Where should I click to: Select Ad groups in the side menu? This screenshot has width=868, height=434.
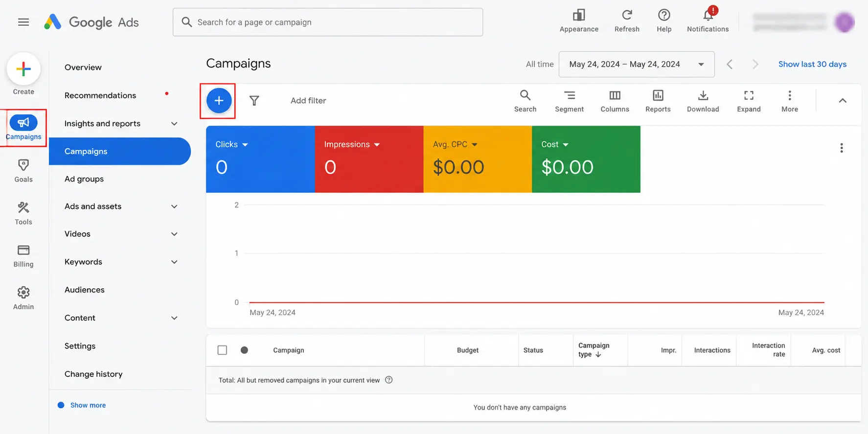[84, 179]
